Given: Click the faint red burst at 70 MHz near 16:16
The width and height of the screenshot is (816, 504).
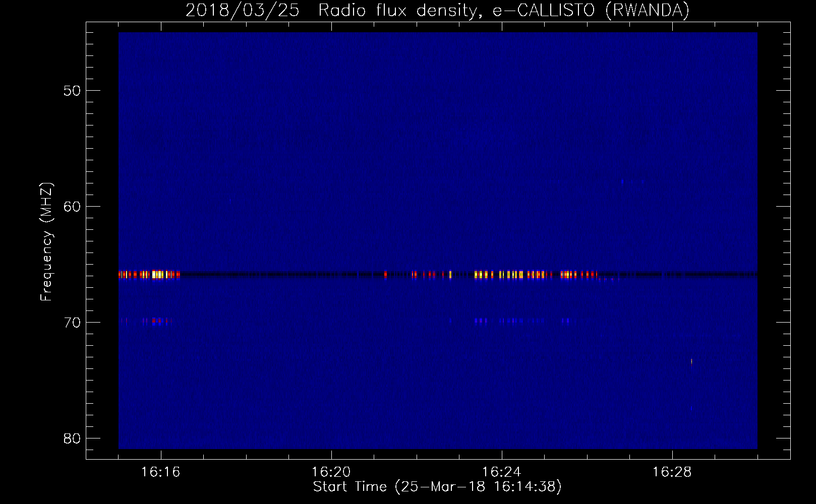Looking at the screenshot, I should tap(157, 321).
